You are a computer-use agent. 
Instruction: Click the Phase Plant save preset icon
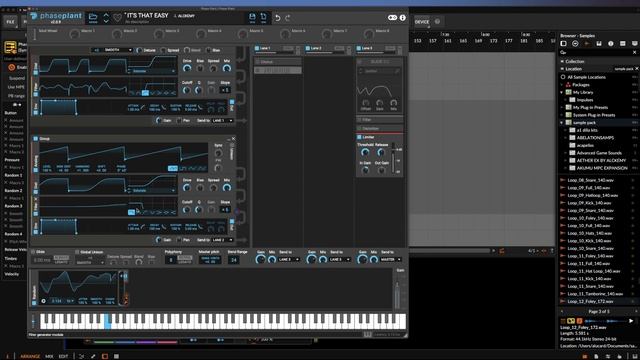(252, 17)
